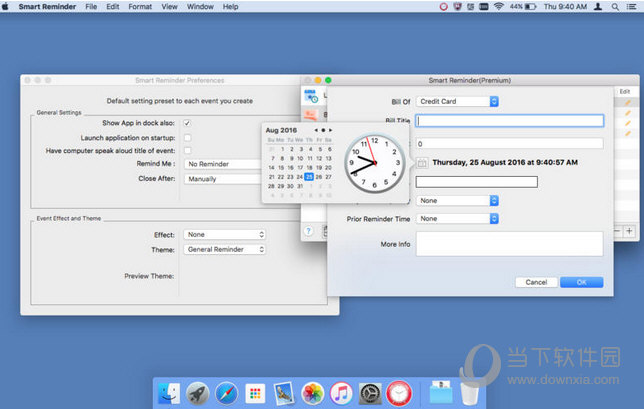The width and height of the screenshot is (644, 409).
Task: Enable Have computer speak aloud title of event
Action: coord(187,151)
